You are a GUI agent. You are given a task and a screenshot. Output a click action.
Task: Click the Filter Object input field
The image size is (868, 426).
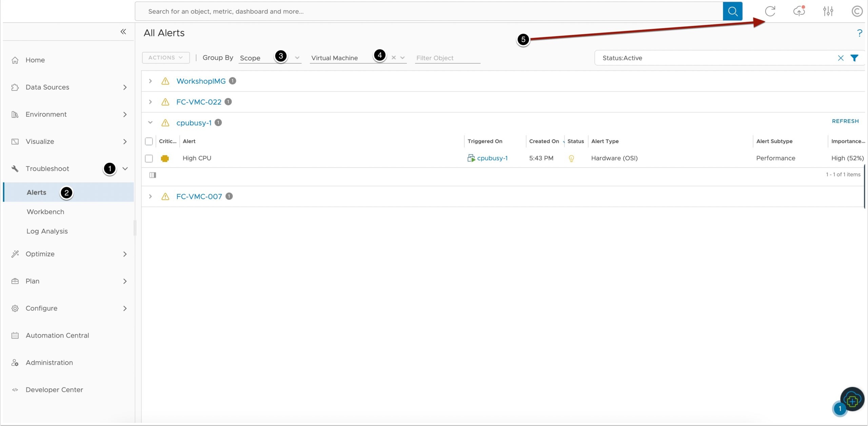pyautogui.click(x=448, y=58)
